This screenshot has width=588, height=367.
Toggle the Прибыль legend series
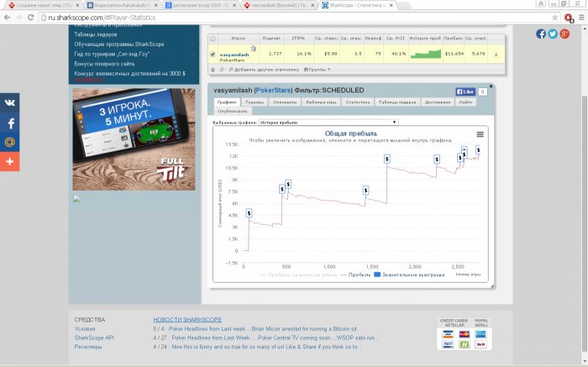(x=355, y=275)
